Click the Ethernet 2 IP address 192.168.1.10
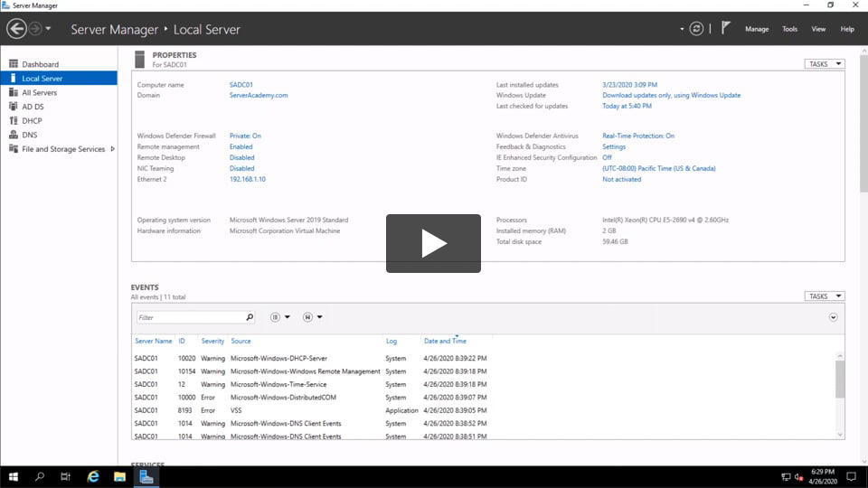The height and width of the screenshot is (488, 868). 248,179
